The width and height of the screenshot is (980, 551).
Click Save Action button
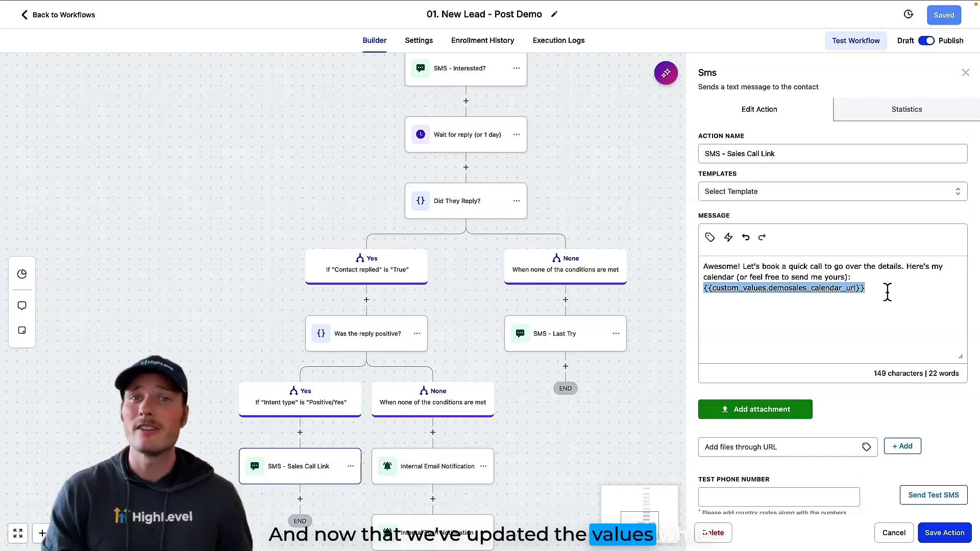944,533
